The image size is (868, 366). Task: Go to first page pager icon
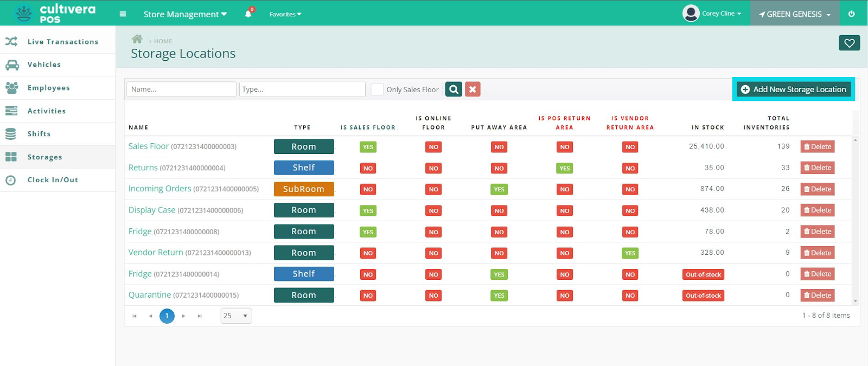[x=135, y=316]
